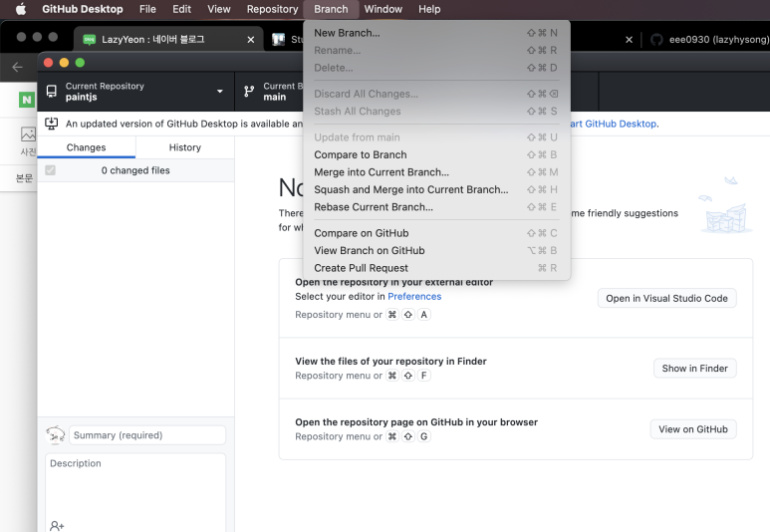Click the GitHub octocat tab icon
The width and height of the screenshot is (770, 532).
(656, 39)
